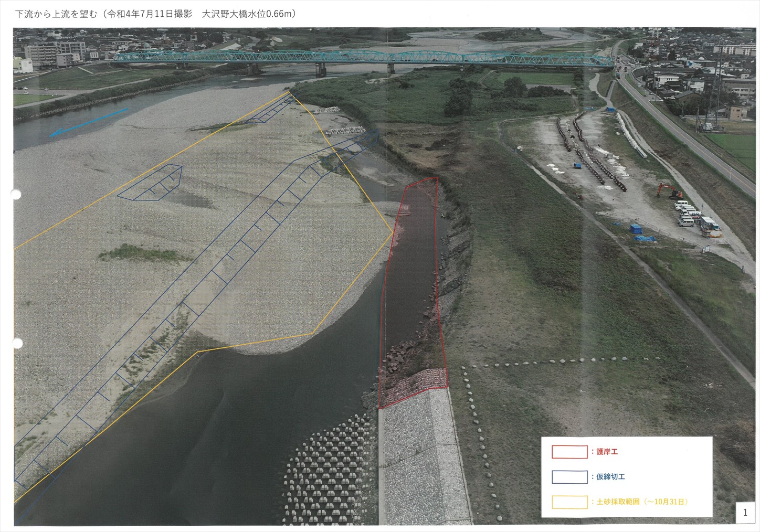This screenshot has height=532, width=760.
Task: Click the parked white vehicles near the excavator
Action: point(688,212)
